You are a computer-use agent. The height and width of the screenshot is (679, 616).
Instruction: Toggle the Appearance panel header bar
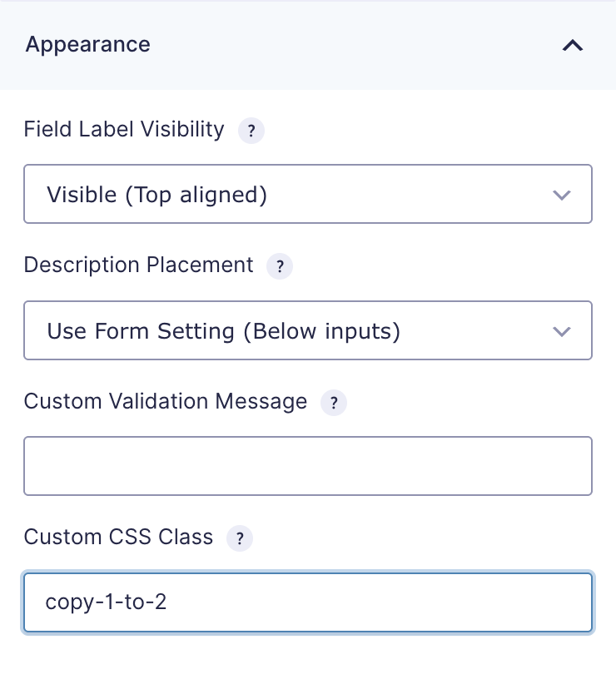[x=308, y=45]
